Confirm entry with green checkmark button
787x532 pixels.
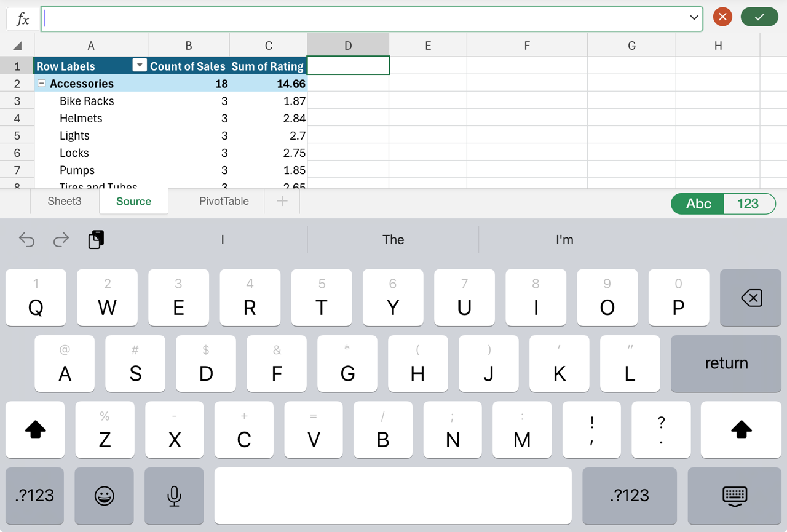[x=759, y=17]
